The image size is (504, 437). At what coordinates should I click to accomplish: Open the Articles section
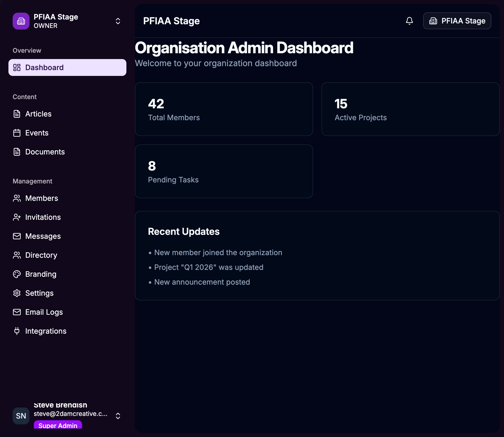(x=67, y=114)
